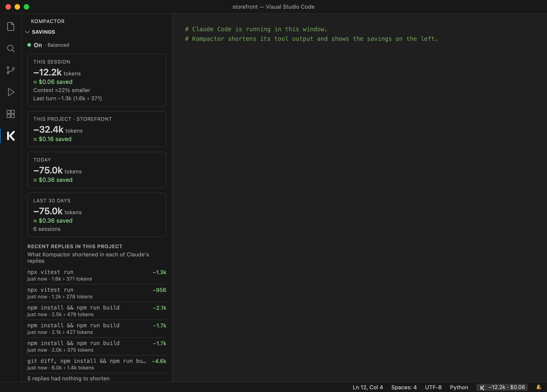The width and height of the screenshot is (547, 392).
Task: Open the Extensions squares icon
Action: 11,114
